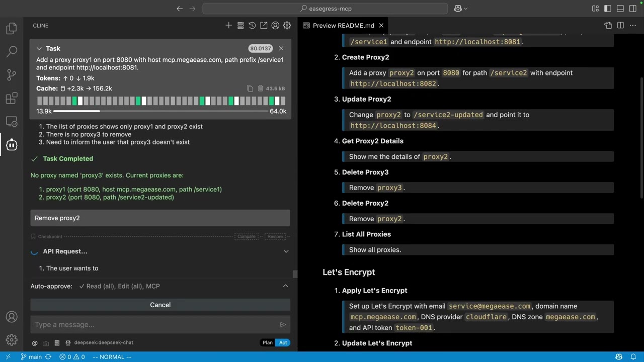
Task: Go back with the left arrow
Action: [x=180, y=9]
